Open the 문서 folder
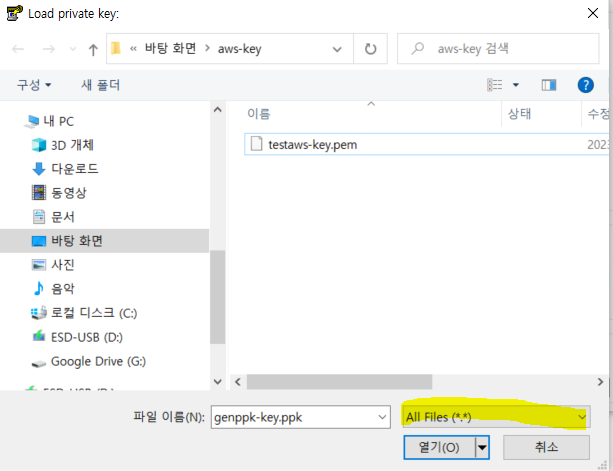Screen dimensions: 613x471 pos(53,217)
